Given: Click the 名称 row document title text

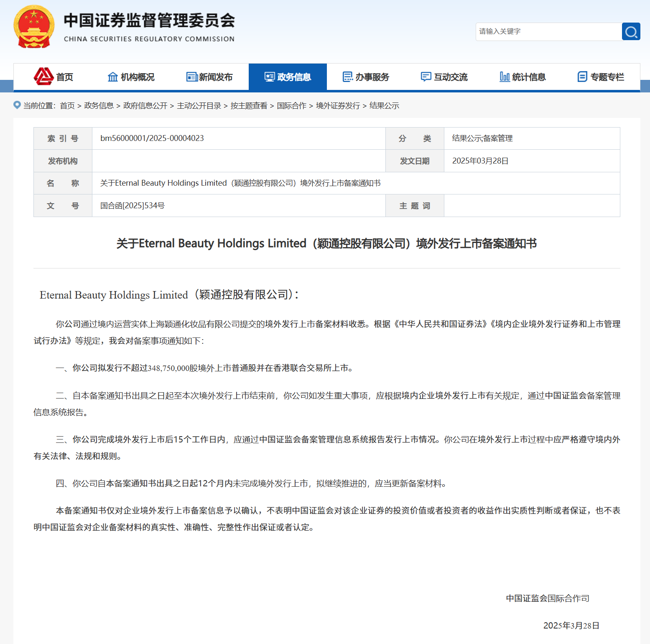Looking at the screenshot, I should click(240, 183).
